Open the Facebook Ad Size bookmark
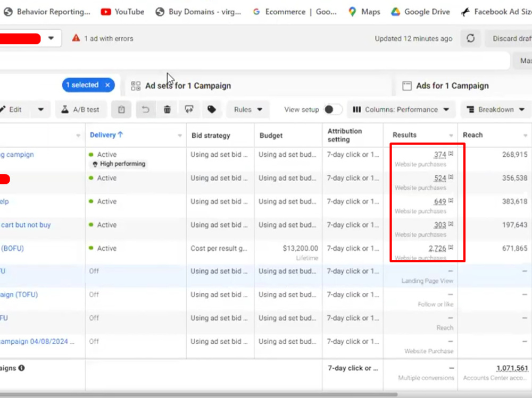532x398 pixels. coord(496,12)
